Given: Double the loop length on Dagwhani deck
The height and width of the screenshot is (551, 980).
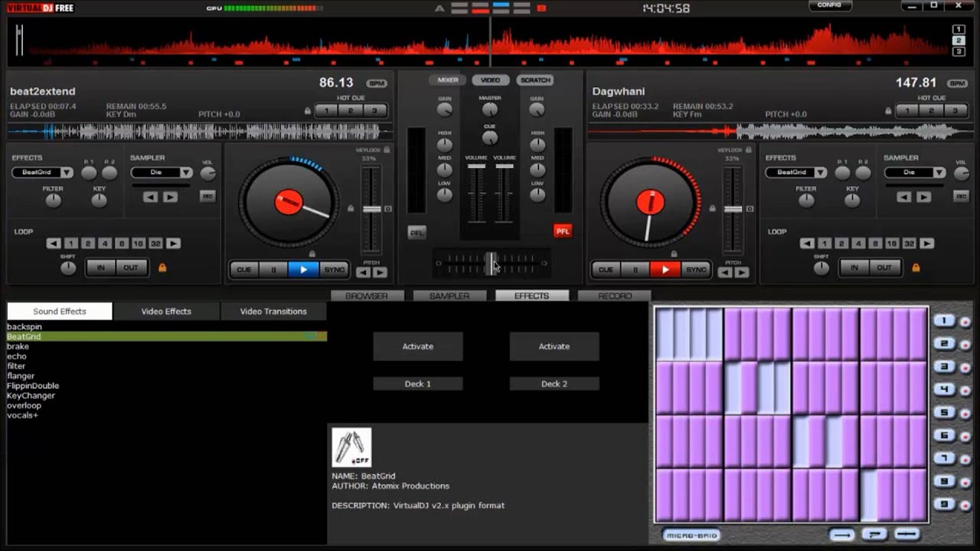Looking at the screenshot, I should coord(927,243).
